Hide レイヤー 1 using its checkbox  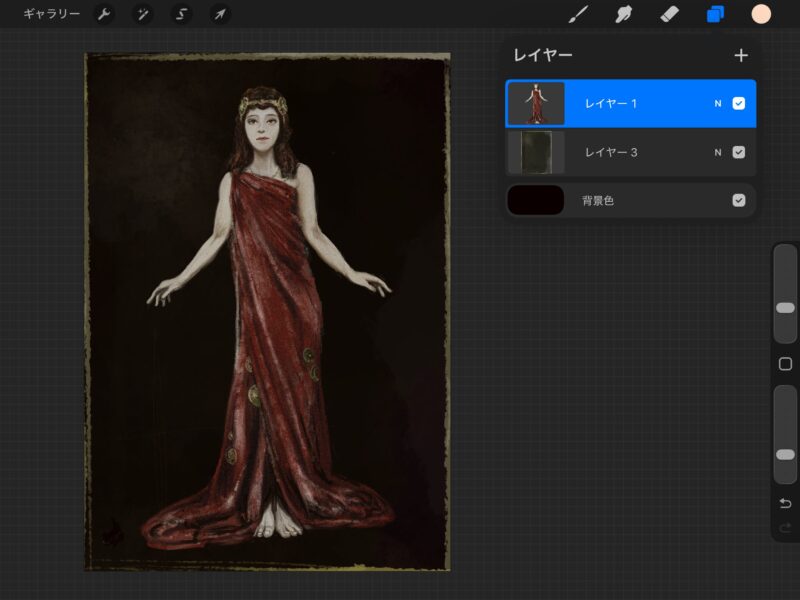[738, 104]
